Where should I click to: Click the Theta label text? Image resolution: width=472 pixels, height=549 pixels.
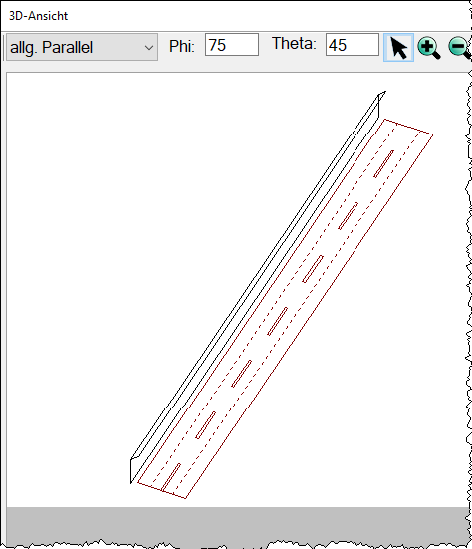tap(294, 44)
